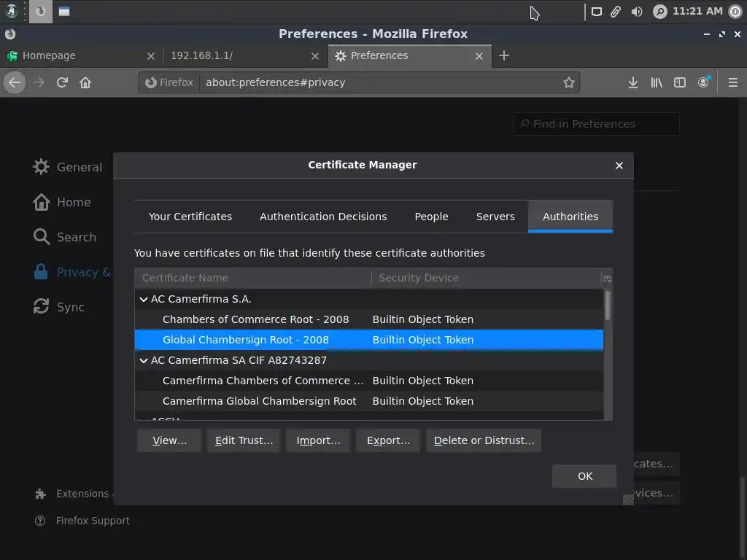Select Global Chambersign Root - 2008 certificate
747x560 pixels.
point(368,340)
